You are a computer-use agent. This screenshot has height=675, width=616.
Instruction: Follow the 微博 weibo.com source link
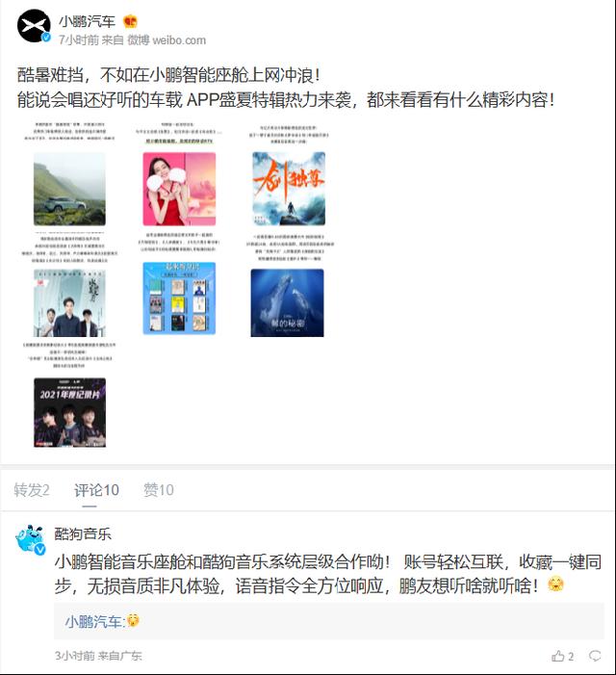coord(167,40)
